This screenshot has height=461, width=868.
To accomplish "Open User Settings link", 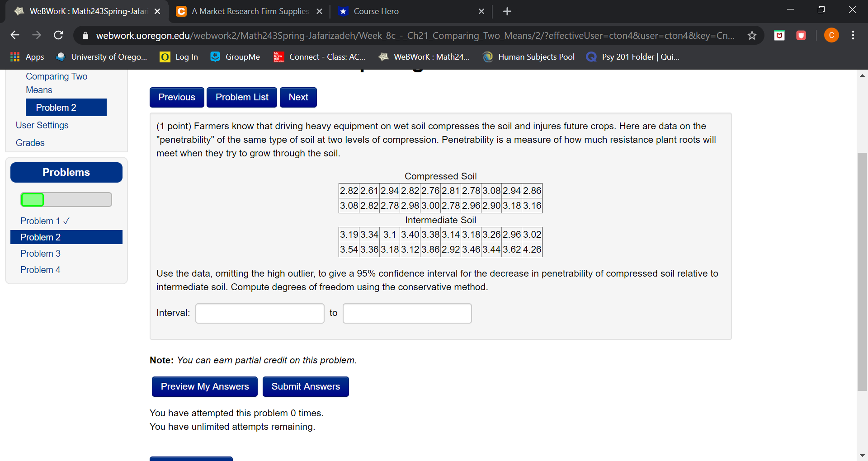I will pos(42,125).
